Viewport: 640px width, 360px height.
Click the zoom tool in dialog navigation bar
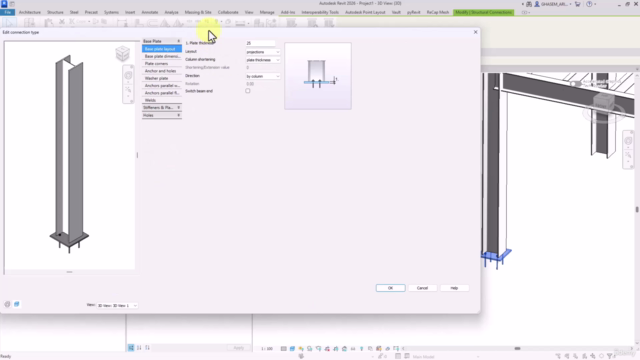click(128, 89)
